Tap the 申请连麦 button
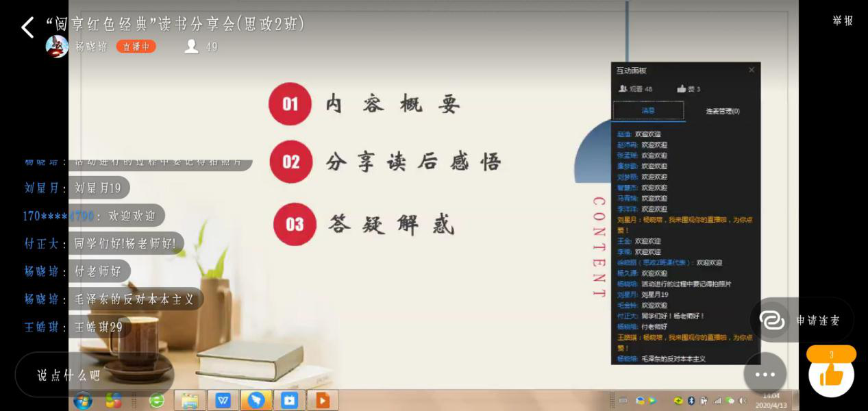The height and width of the screenshot is (411, 868). (802, 320)
